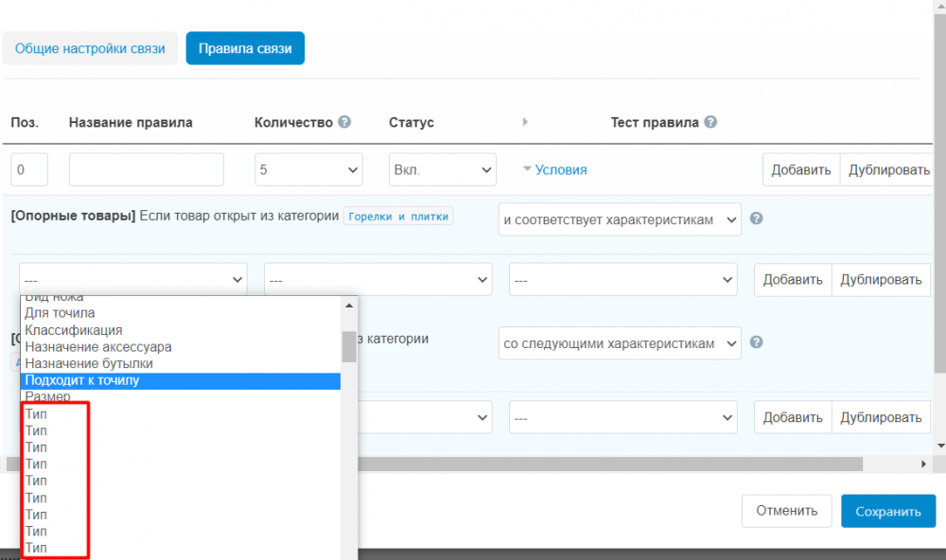Click small triangle arrow right of Статус header
This screenshot has height=560, width=946.
pyautogui.click(x=525, y=122)
